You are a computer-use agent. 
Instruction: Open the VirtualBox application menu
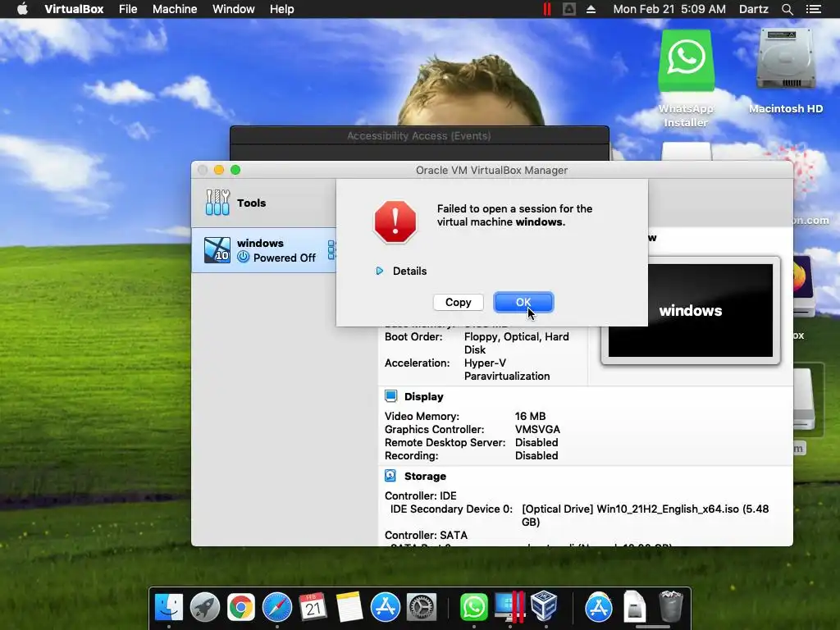(x=74, y=9)
